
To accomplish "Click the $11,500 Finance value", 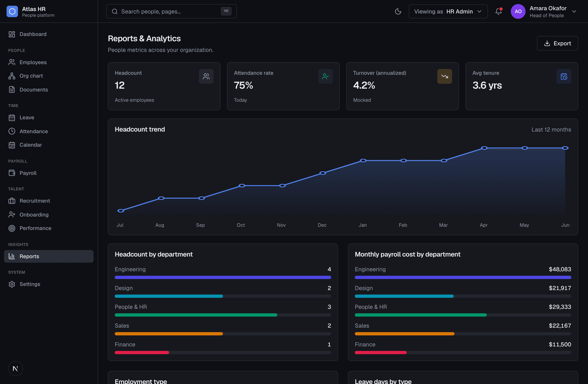I will [560, 344].
